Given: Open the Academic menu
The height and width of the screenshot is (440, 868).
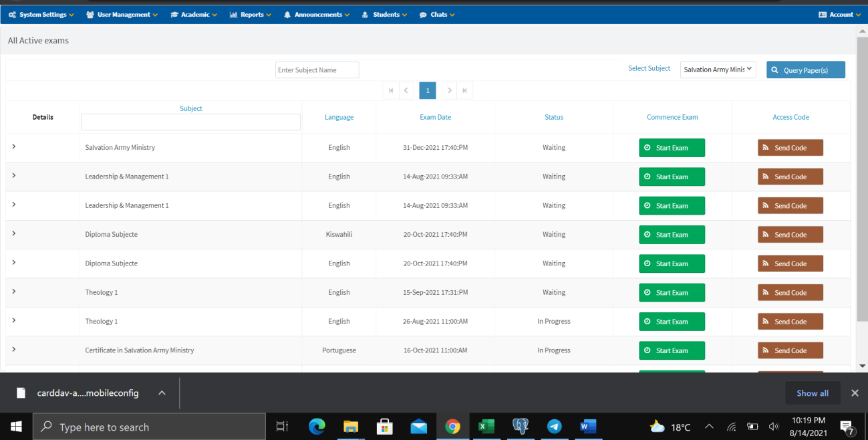Looking at the screenshot, I should point(193,13).
